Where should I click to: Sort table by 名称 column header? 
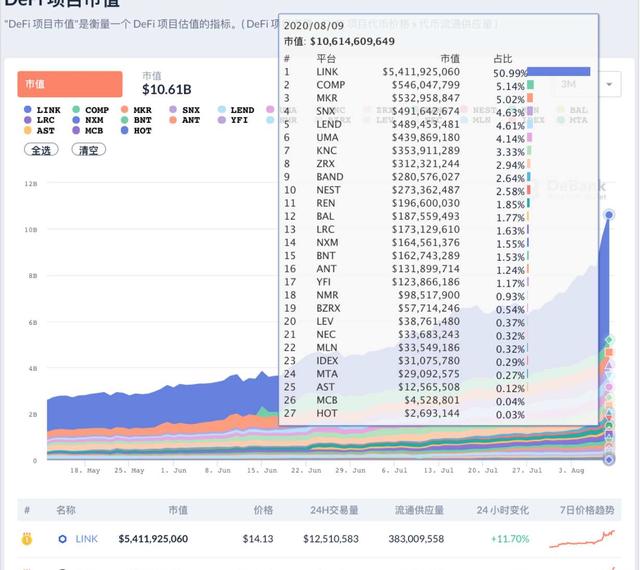click(66, 510)
